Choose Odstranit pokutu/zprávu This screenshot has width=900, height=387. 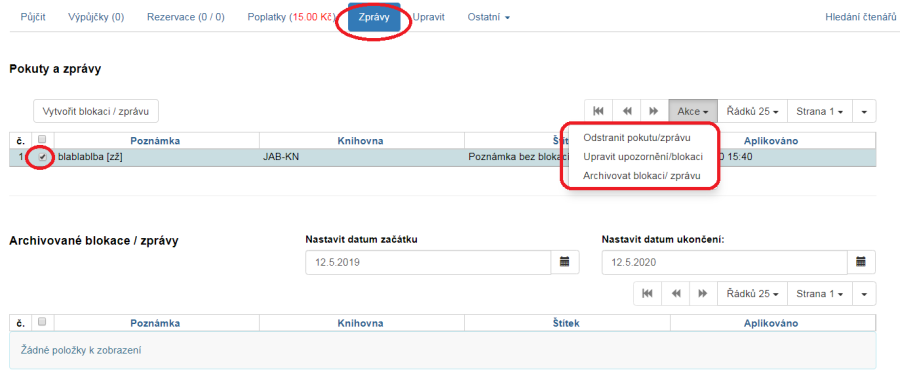coord(637,138)
